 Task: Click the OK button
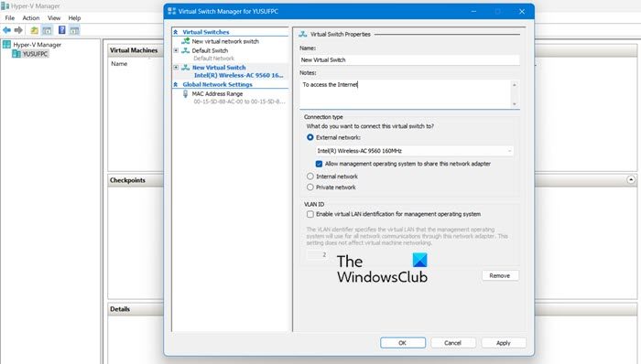(x=403, y=343)
